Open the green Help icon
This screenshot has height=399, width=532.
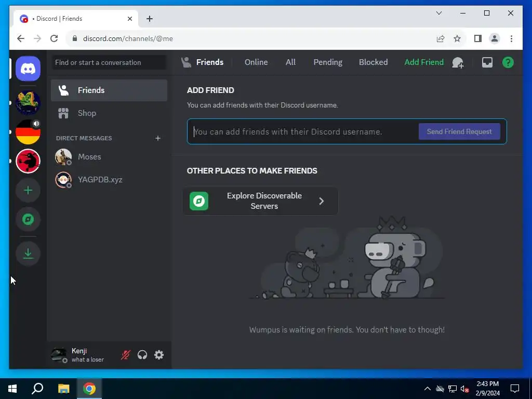tap(508, 62)
